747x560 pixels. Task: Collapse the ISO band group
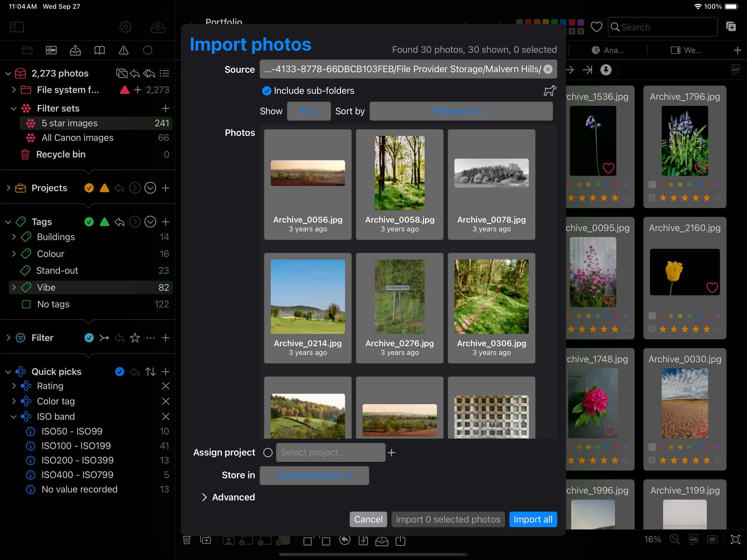tap(13, 417)
